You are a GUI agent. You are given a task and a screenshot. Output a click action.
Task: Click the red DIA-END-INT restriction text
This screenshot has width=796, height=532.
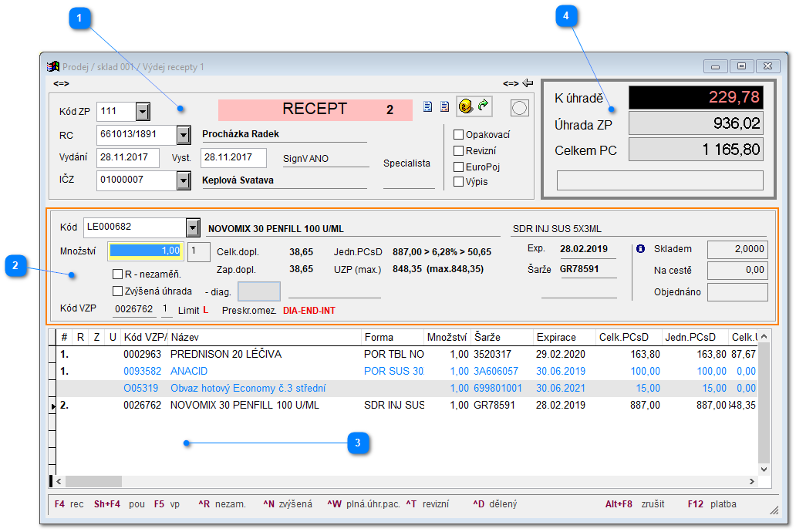pos(309,311)
